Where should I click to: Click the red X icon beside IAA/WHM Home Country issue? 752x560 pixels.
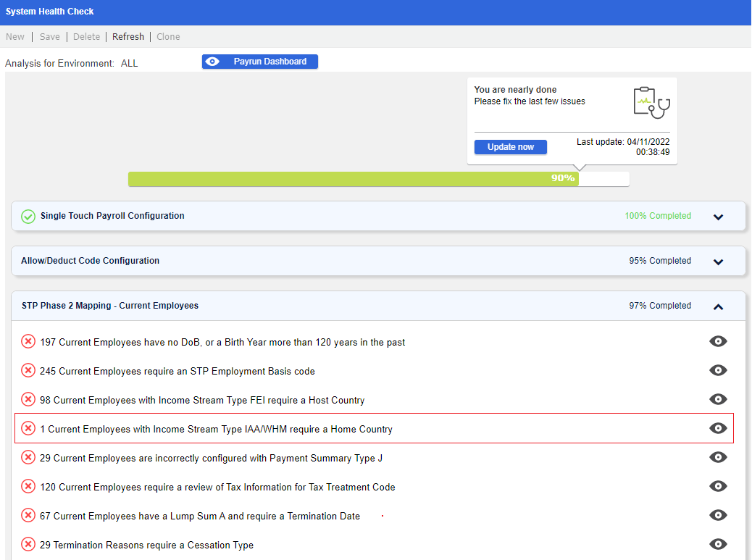coord(28,428)
